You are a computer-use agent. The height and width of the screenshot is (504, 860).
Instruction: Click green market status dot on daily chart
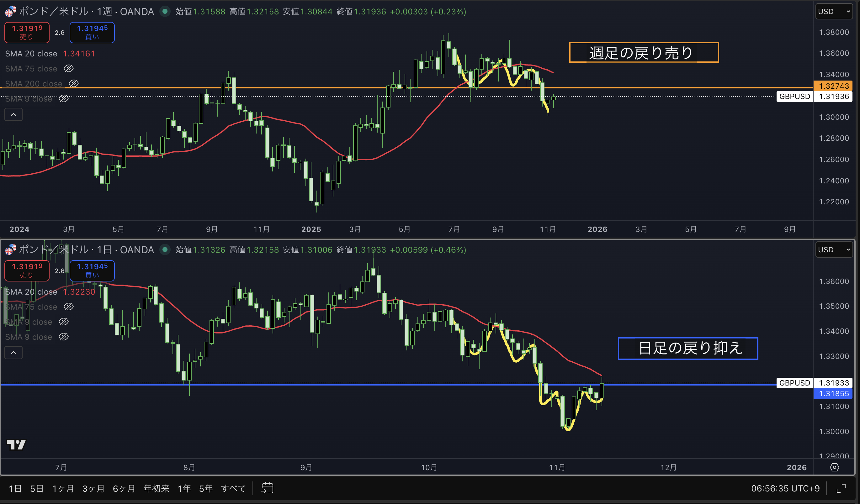coord(165,249)
